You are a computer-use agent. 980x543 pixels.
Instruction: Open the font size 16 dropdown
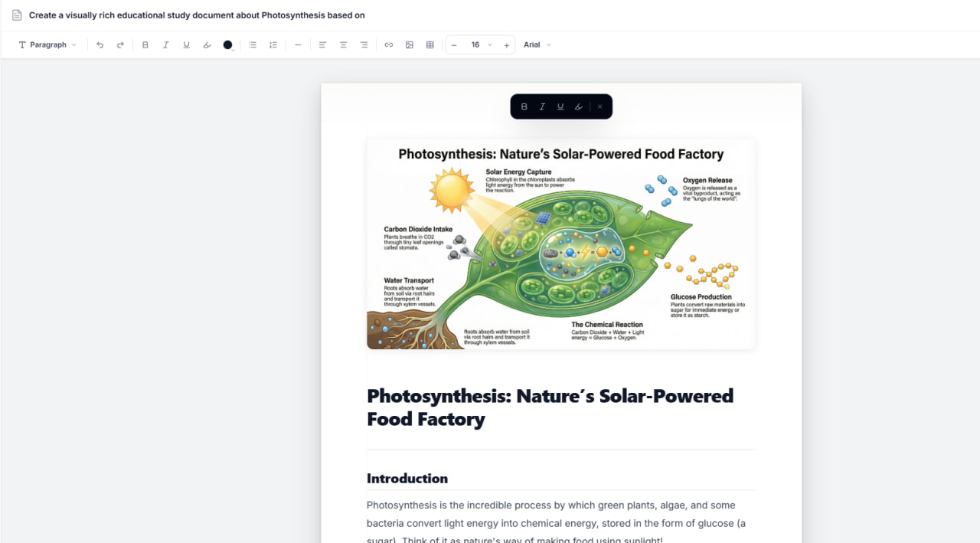tap(481, 45)
